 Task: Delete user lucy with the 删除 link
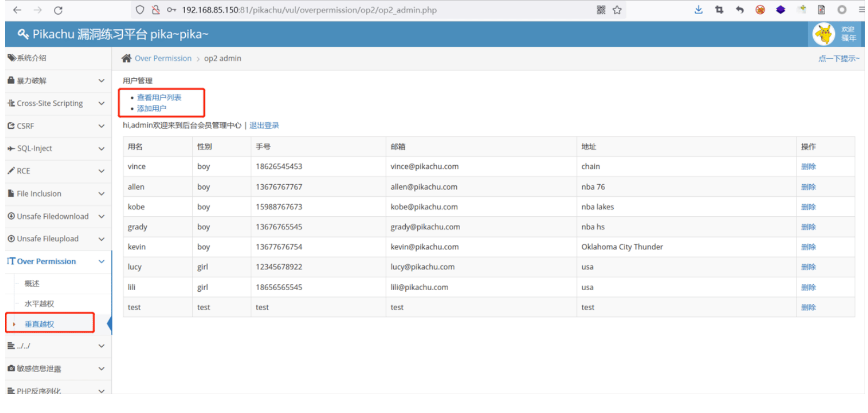coord(808,267)
